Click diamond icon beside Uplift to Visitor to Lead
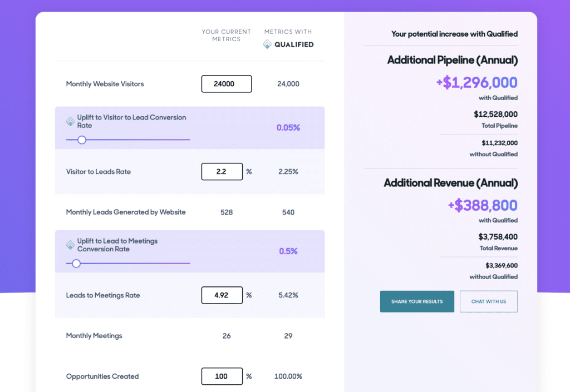 (70, 121)
